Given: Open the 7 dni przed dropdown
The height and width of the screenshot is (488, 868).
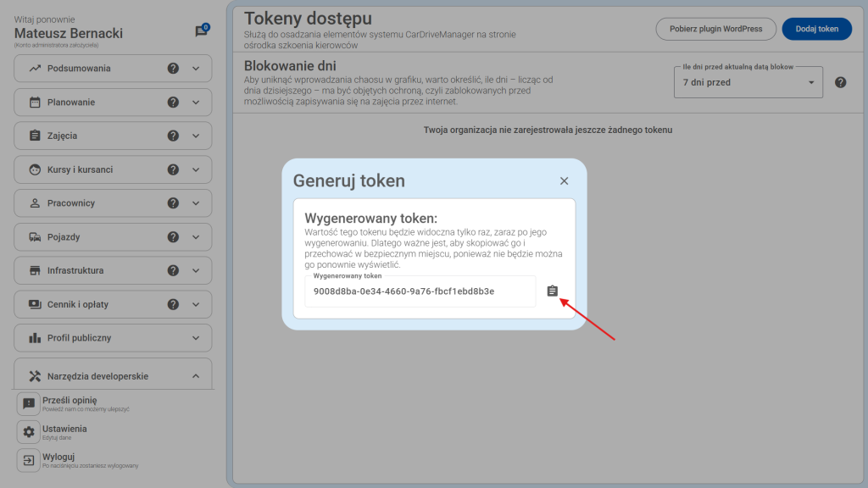Looking at the screenshot, I should pos(748,82).
